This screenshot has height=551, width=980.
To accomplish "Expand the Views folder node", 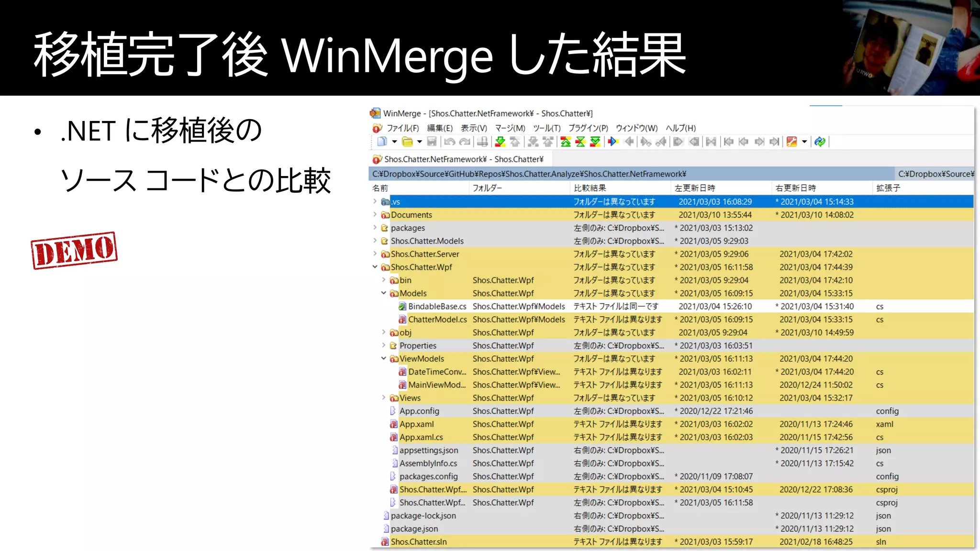I will coord(383,397).
